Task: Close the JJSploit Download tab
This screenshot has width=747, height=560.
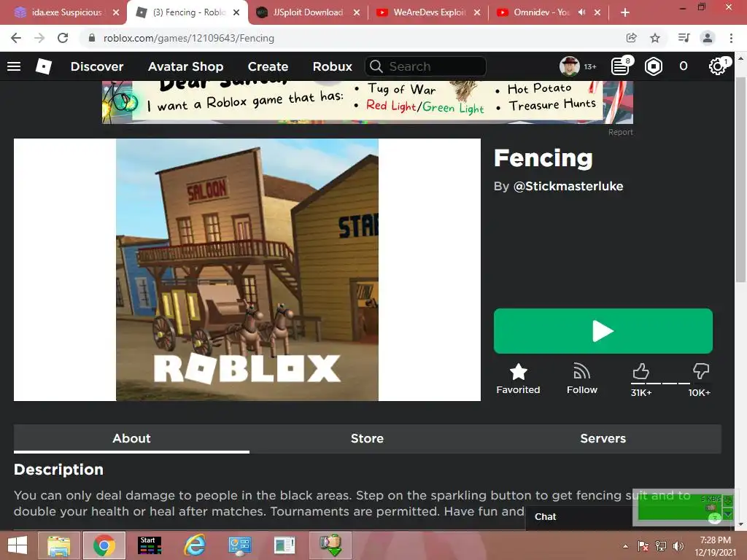Action: [356, 12]
